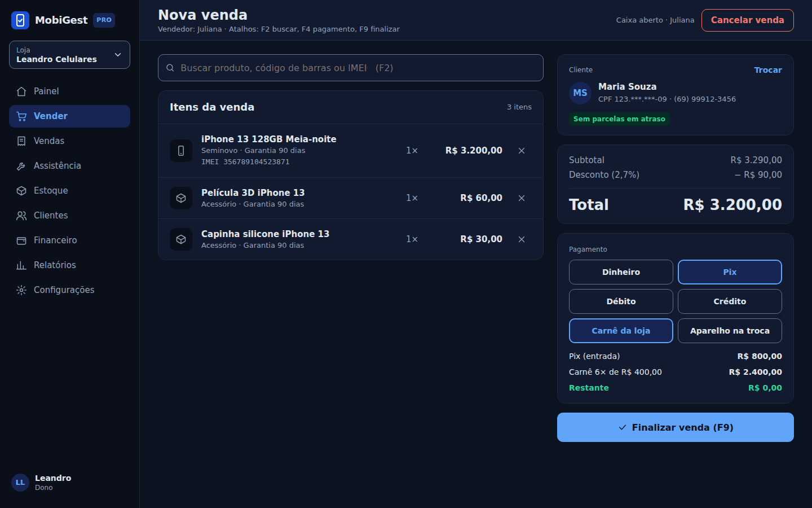Click the Carnê R$ 2.400,00 value
This screenshot has height=508, width=812.
click(755, 372)
